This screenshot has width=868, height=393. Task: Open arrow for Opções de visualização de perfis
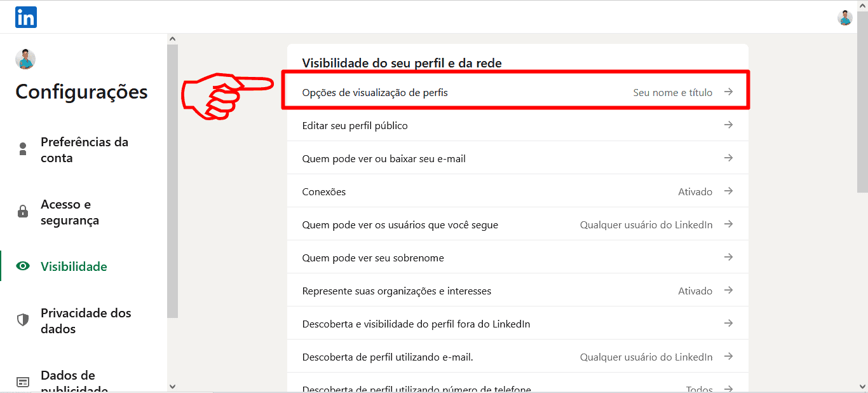[x=729, y=92]
